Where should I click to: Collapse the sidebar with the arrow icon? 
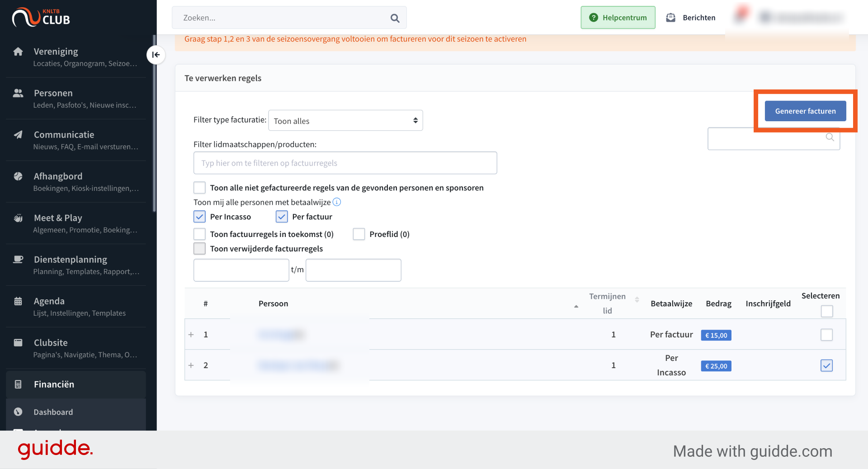pyautogui.click(x=156, y=55)
